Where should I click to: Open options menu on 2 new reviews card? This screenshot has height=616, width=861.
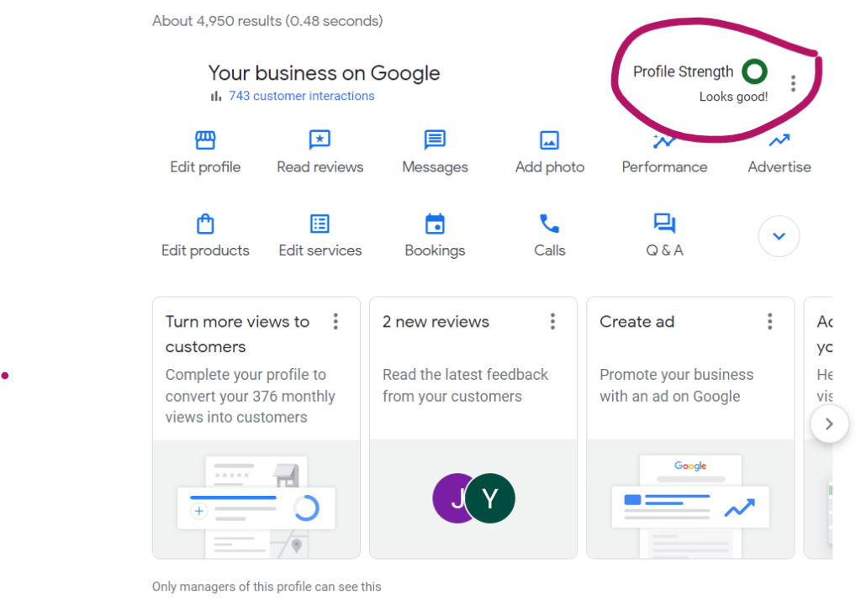point(552,321)
